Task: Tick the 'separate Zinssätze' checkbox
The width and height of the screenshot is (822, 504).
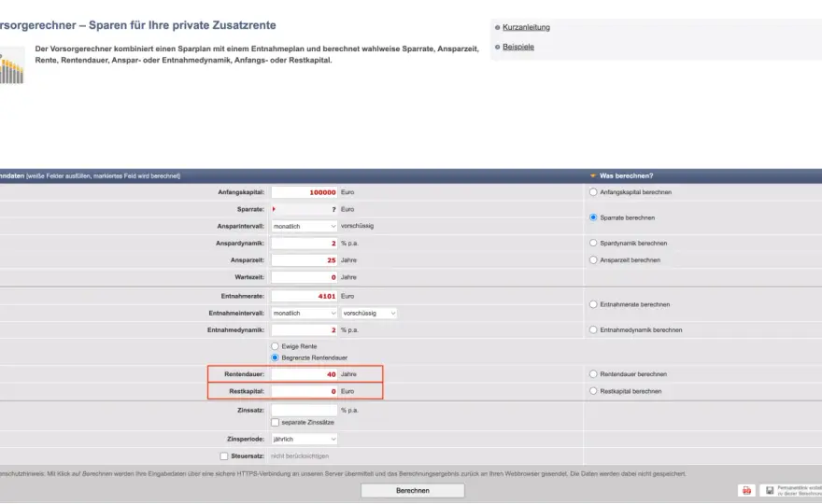Action: coord(275,422)
